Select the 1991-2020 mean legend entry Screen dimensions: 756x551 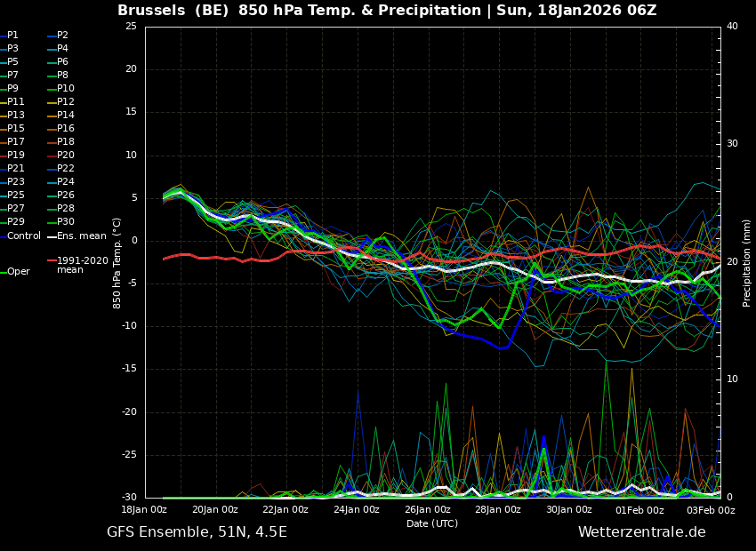pos(82,265)
